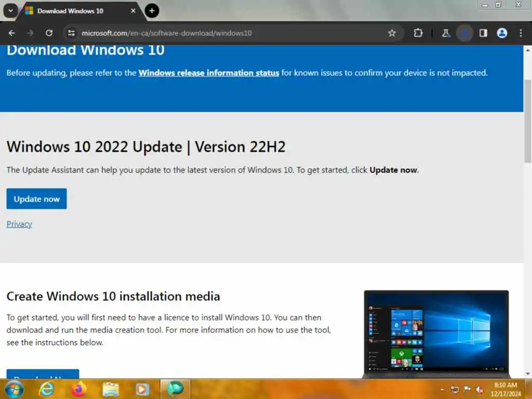Click Create Windows 10 installation media heading
This screenshot has width=532, height=399.
(113, 296)
